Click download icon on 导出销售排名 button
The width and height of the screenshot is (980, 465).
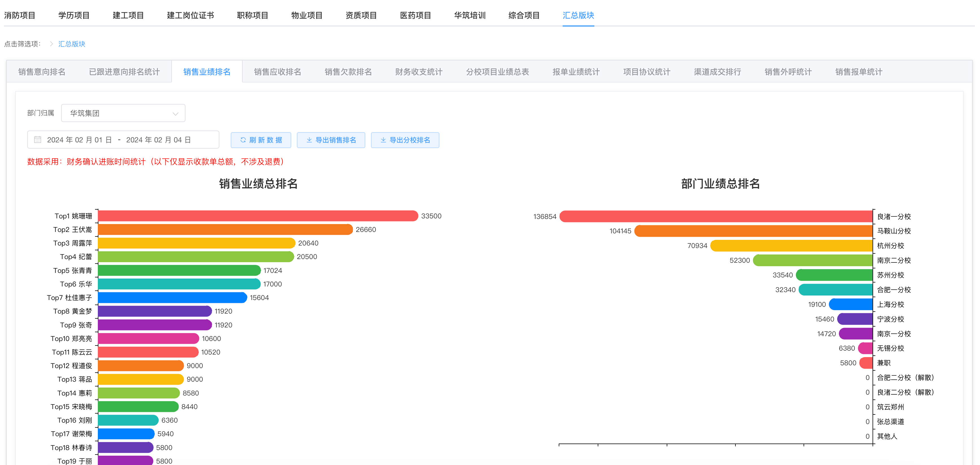click(309, 140)
